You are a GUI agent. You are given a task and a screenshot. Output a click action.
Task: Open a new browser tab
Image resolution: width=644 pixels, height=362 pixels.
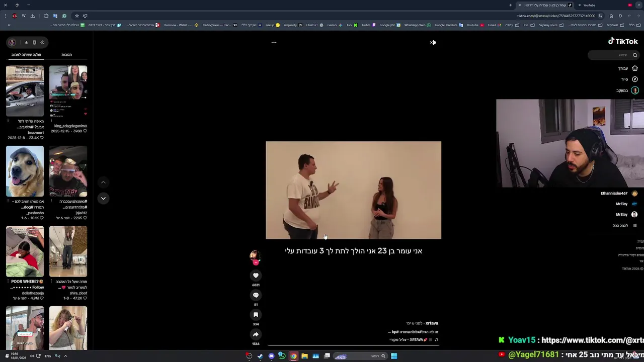point(510,5)
